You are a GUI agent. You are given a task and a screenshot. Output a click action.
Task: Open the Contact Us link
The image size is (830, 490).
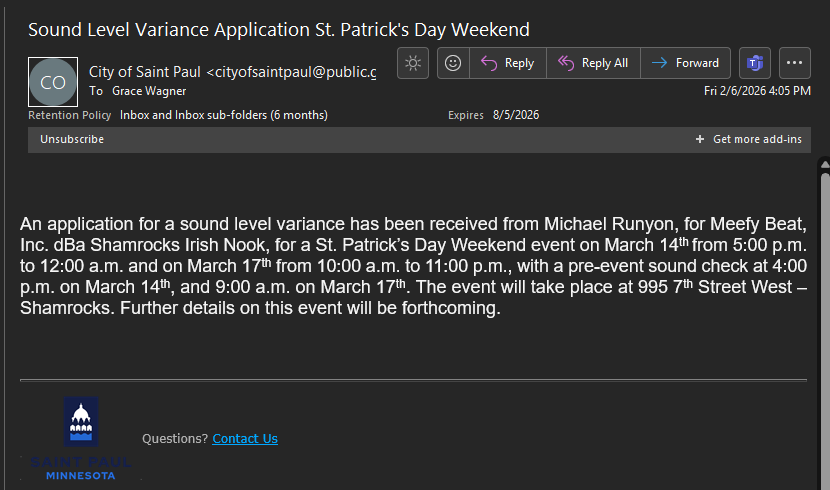pos(245,438)
